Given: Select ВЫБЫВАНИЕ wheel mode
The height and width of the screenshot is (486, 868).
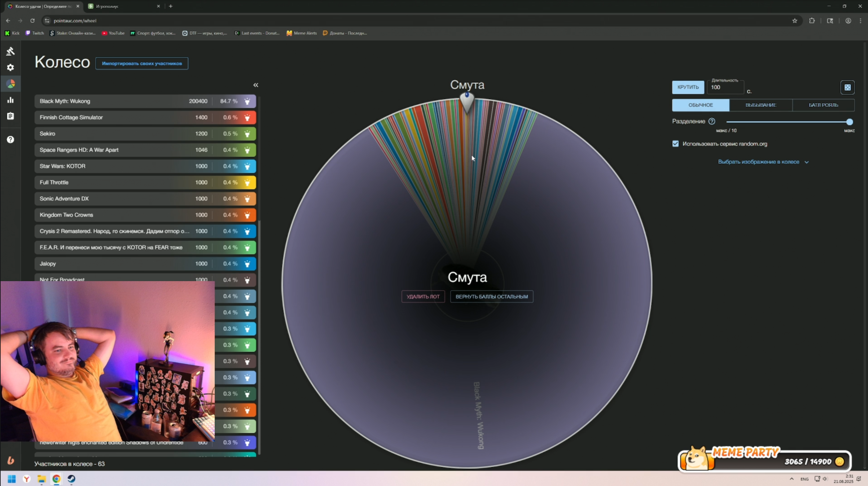Looking at the screenshot, I should (x=760, y=105).
